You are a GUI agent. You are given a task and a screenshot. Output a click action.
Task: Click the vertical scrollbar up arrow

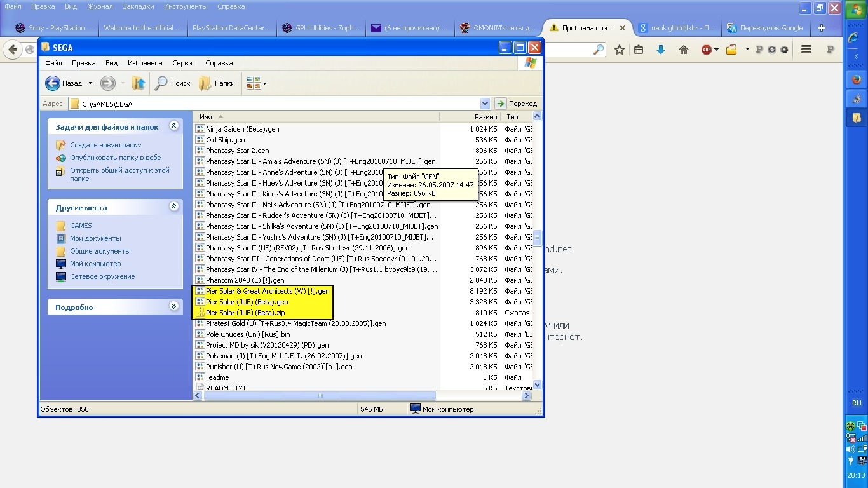click(x=537, y=116)
